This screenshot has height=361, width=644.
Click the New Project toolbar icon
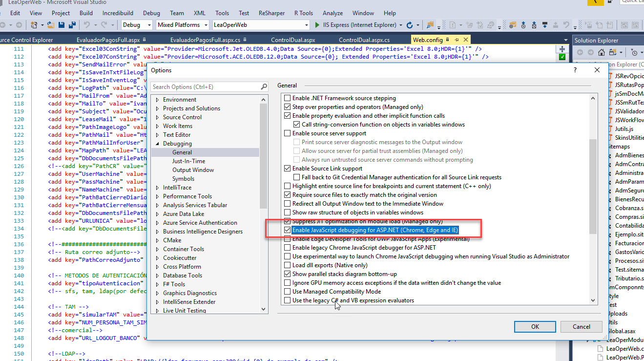point(35,24)
